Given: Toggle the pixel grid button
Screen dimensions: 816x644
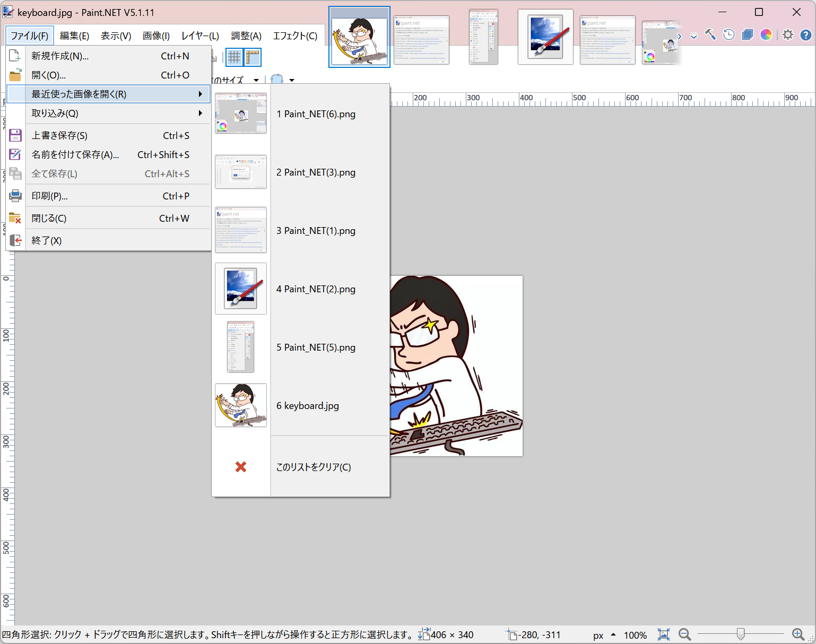Looking at the screenshot, I should tap(234, 57).
